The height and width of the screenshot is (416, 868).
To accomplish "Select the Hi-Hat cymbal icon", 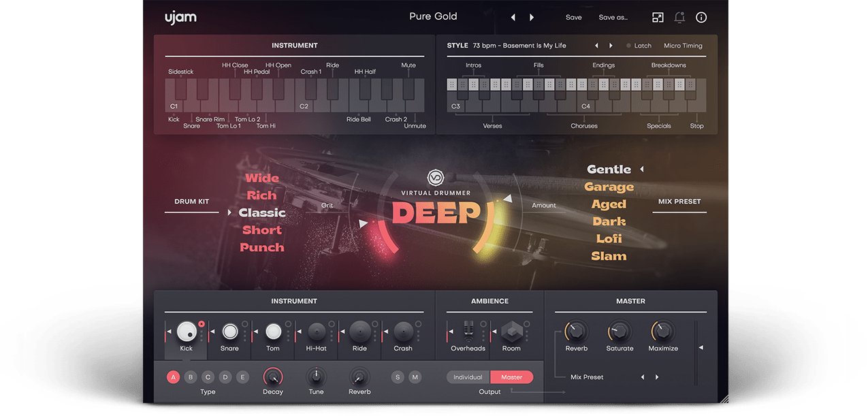I will [x=317, y=332].
